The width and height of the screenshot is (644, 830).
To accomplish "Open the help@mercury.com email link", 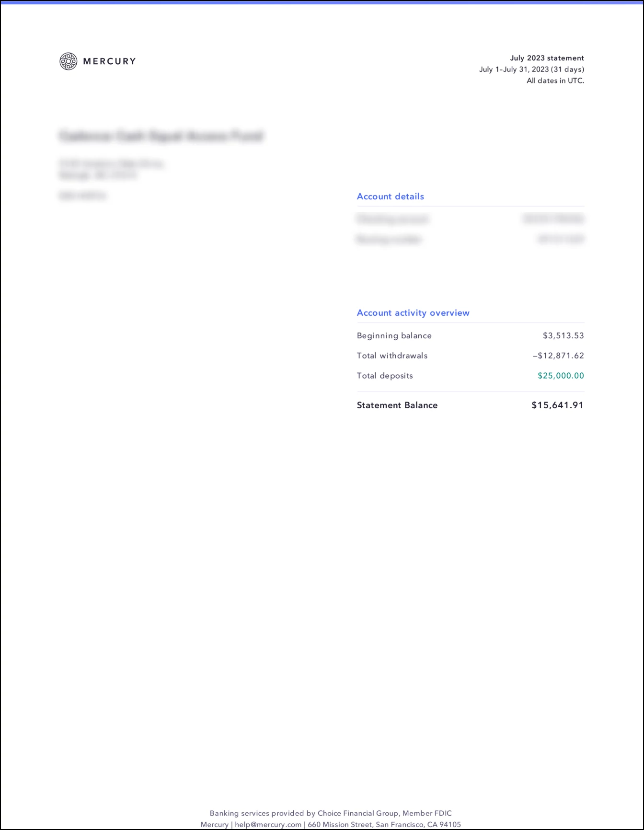I will point(268,825).
